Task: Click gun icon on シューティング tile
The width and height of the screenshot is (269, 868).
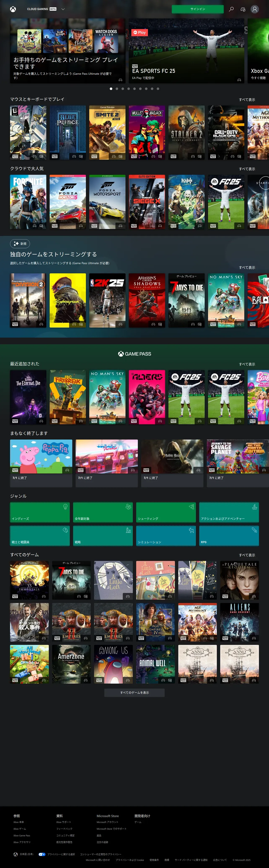Action: click(191, 507)
